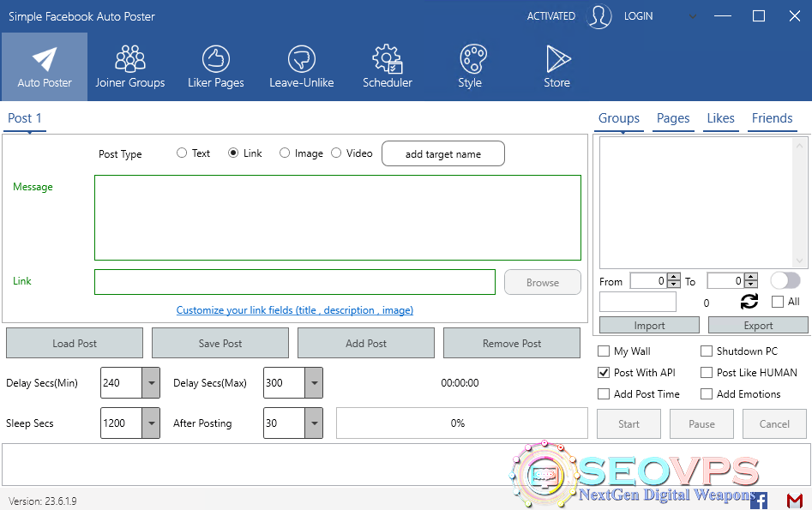
Task: Click the Add Post button
Action: pyautogui.click(x=366, y=343)
